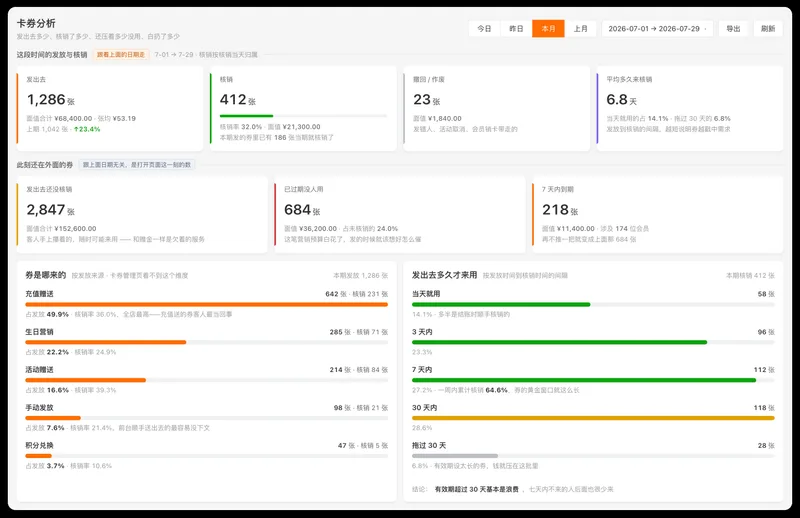This screenshot has width=800, height=518.
Task: Click the 30 天内 yellow progress bar
Action: pyautogui.click(x=593, y=417)
